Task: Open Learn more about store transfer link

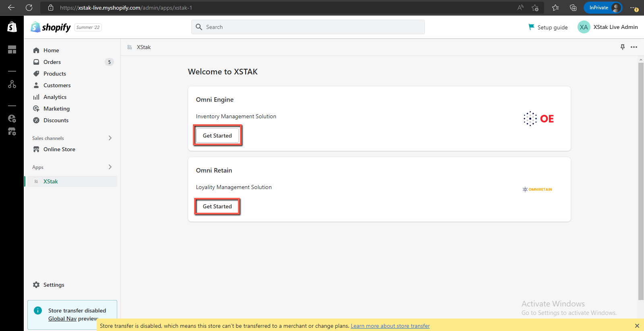Action: [390, 326]
